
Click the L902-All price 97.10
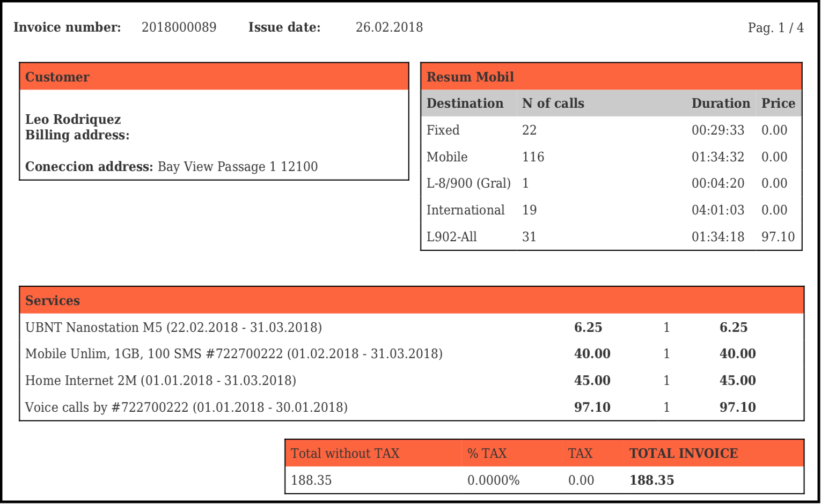pos(778,237)
